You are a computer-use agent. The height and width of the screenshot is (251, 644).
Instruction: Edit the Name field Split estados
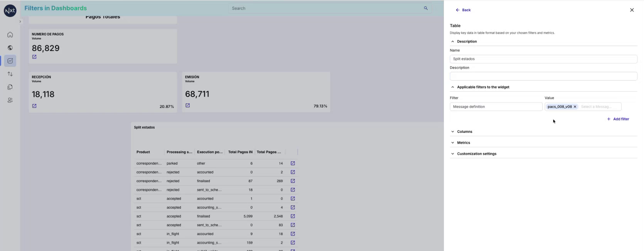543,59
